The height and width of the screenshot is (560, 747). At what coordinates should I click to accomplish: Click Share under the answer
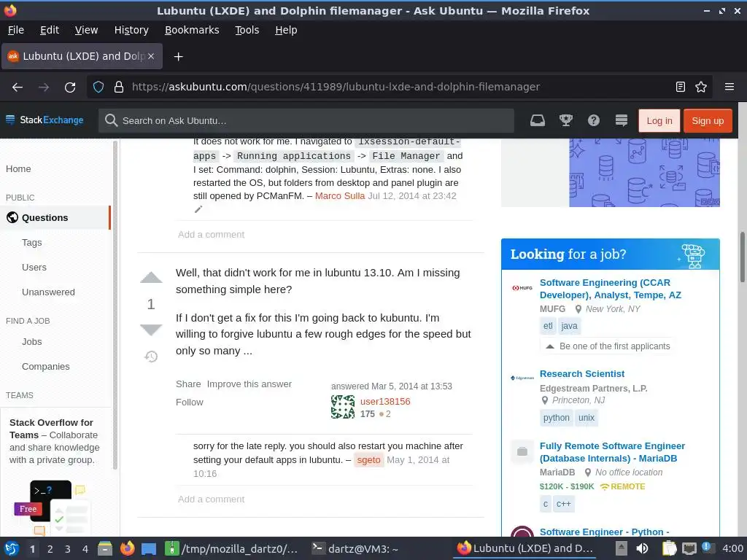coord(188,384)
